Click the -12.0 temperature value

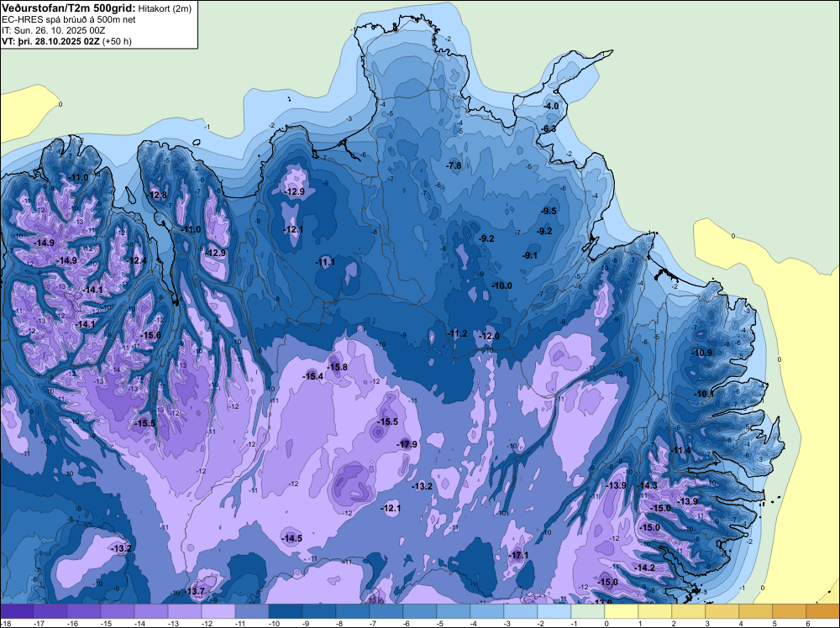click(490, 336)
